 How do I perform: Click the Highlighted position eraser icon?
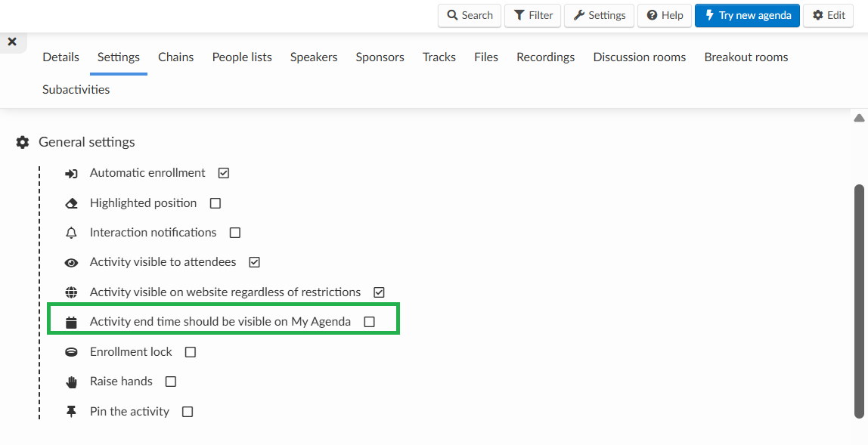tap(71, 204)
